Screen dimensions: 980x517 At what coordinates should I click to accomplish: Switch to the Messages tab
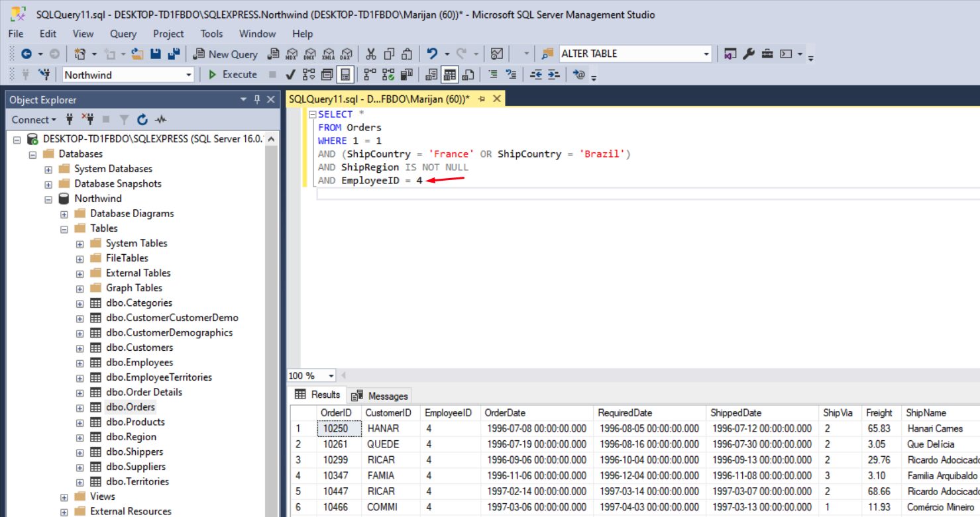380,396
